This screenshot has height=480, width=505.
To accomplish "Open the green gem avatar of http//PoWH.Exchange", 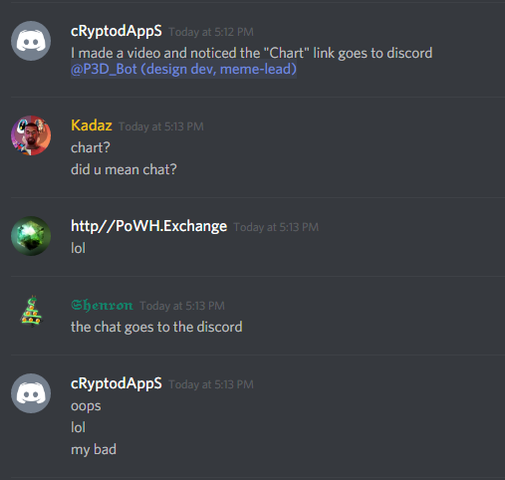I will tap(31, 236).
